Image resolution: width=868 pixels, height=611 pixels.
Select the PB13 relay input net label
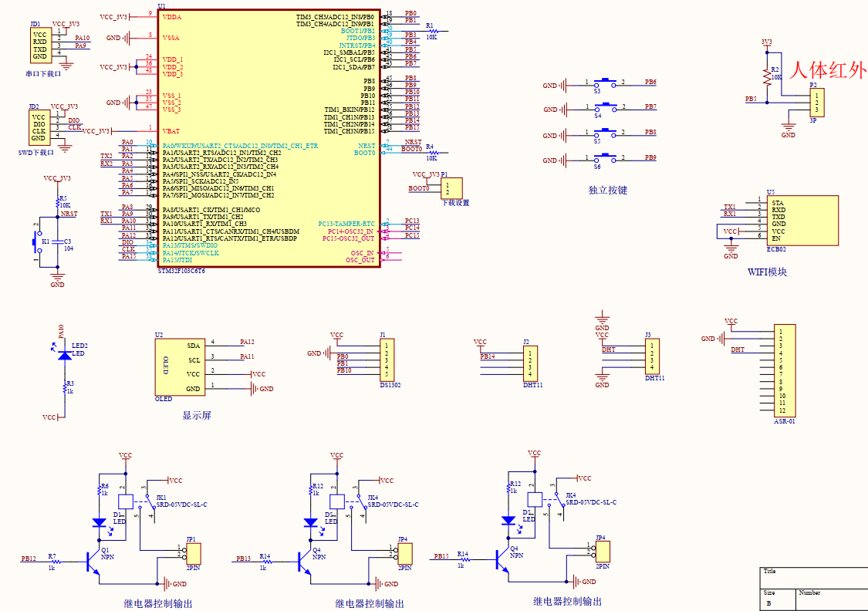pos(244,559)
